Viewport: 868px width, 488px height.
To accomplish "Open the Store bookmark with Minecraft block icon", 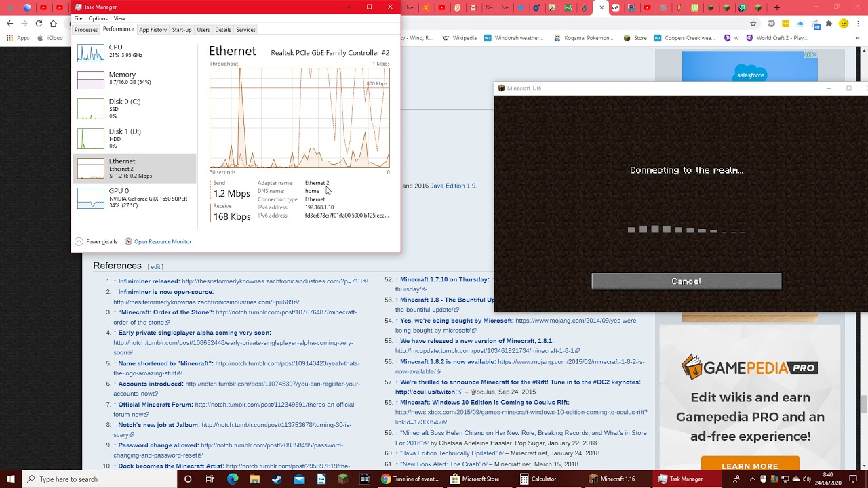I will pyautogui.click(x=635, y=38).
